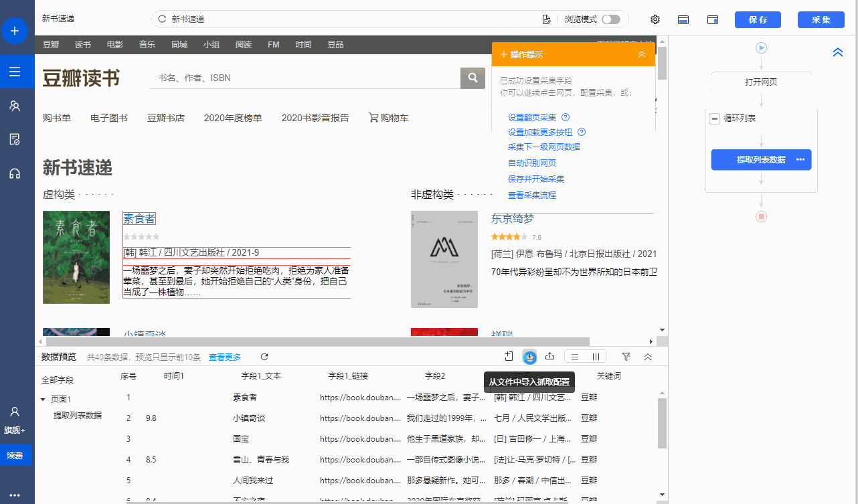Click the user profile icon above 旗舰+

pyautogui.click(x=15, y=412)
